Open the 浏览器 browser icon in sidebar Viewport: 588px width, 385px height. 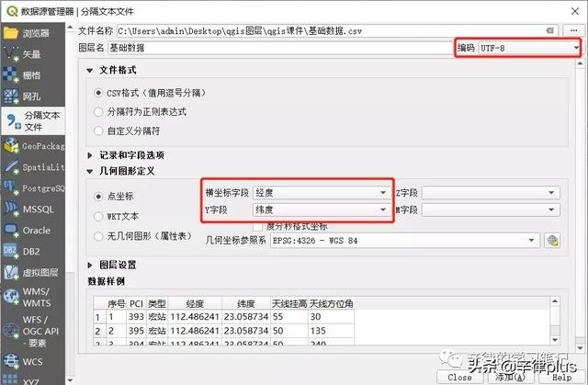pos(13,32)
